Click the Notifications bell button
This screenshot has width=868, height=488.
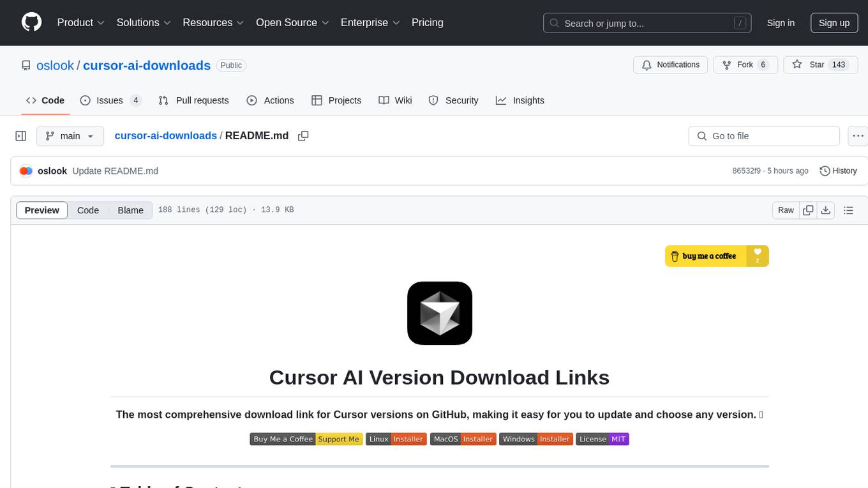pyautogui.click(x=671, y=65)
